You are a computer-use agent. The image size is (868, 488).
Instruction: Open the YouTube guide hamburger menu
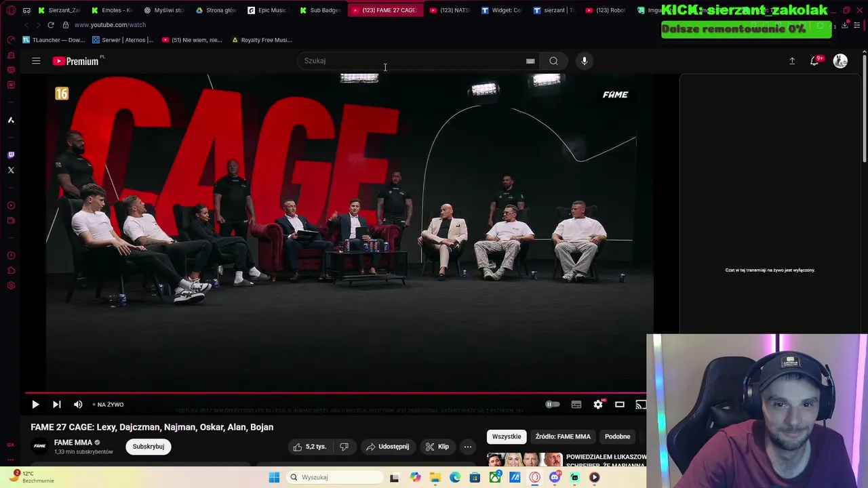[x=36, y=61]
